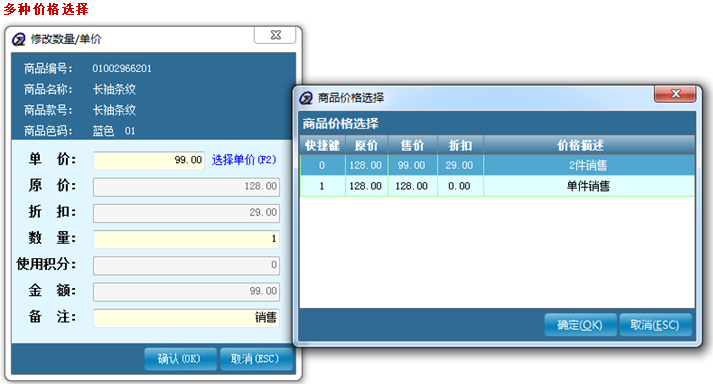Click the 原价 128.00 cell in 单件销售 row
Image resolution: width=713 pixels, height=384 pixels.
tap(367, 186)
